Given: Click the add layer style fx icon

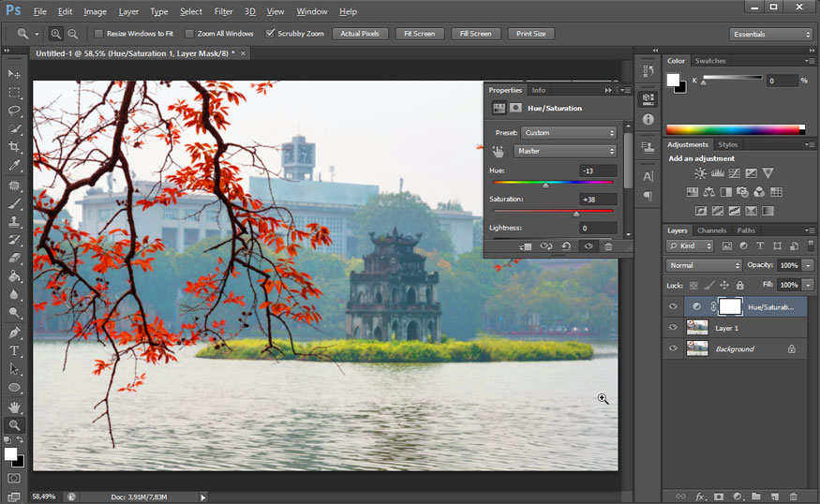Looking at the screenshot, I should coord(699,496).
